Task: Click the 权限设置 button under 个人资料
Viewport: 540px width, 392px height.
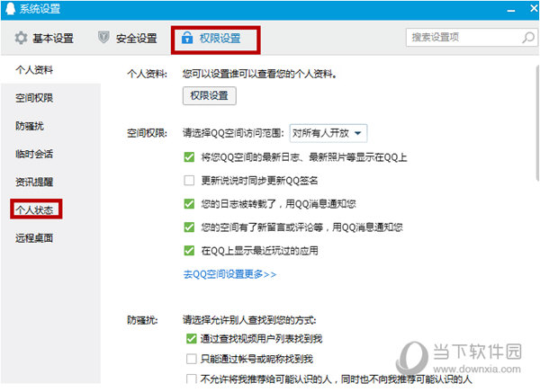Action: click(x=210, y=95)
